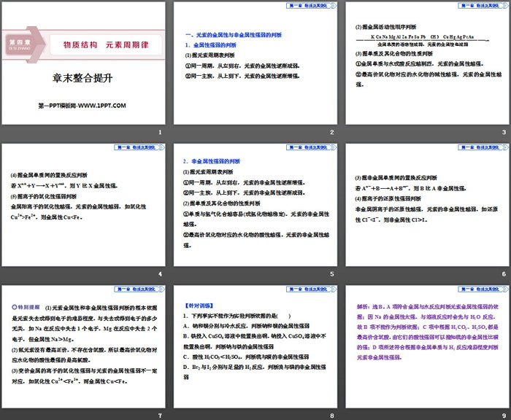
Task: Click the 解析：选B text on slide 9
Action: [x=371, y=307]
